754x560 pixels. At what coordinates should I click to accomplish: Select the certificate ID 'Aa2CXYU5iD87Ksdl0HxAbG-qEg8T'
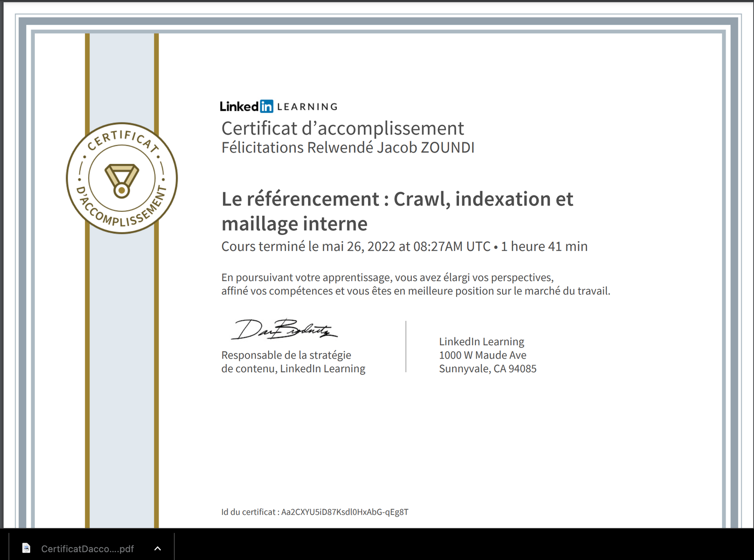click(345, 512)
